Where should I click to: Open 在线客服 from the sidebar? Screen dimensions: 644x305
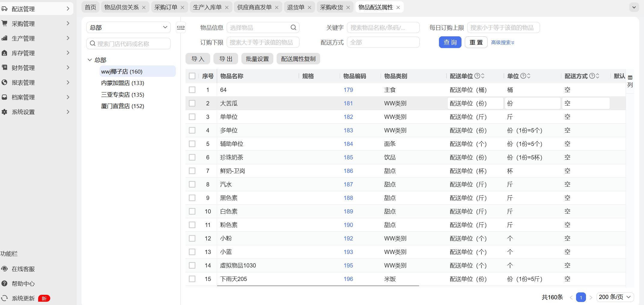[x=23, y=269]
